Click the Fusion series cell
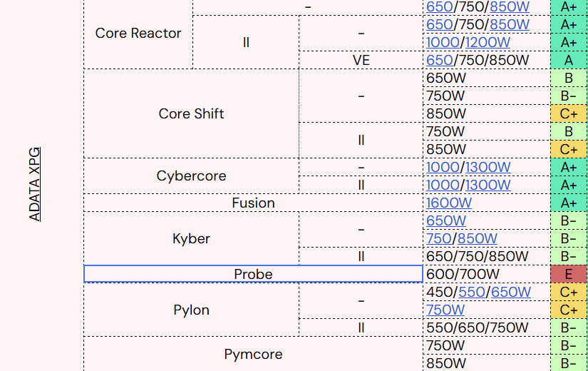Image resolution: width=588 pixels, height=371 pixels. [x=253, y=203]
